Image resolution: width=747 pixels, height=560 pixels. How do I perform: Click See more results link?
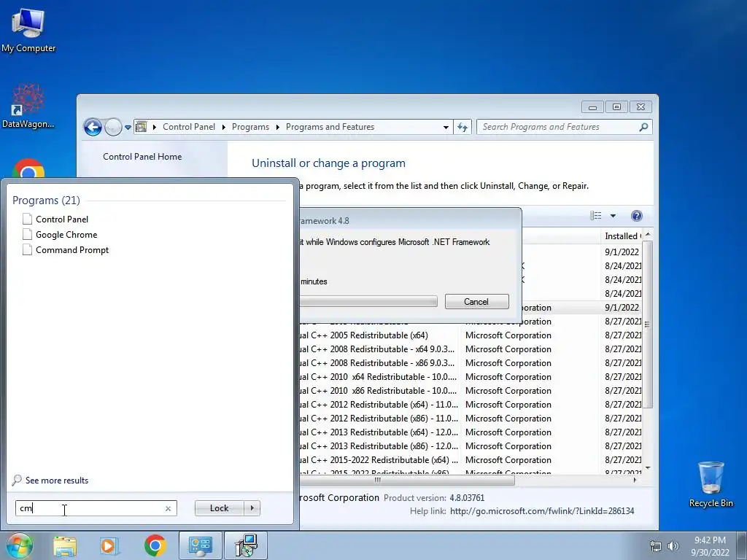57,480
